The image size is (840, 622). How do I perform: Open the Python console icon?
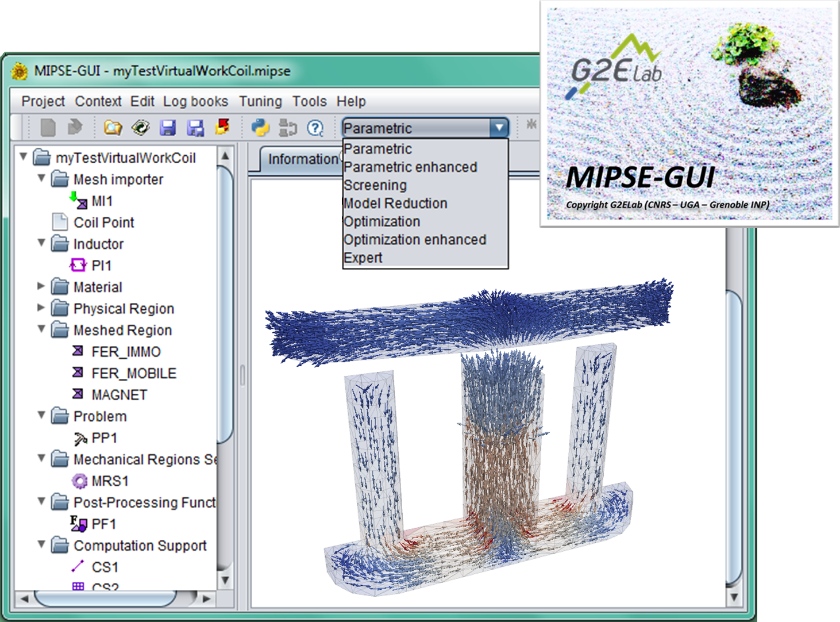pyautogui.click(x=261, y=127)
